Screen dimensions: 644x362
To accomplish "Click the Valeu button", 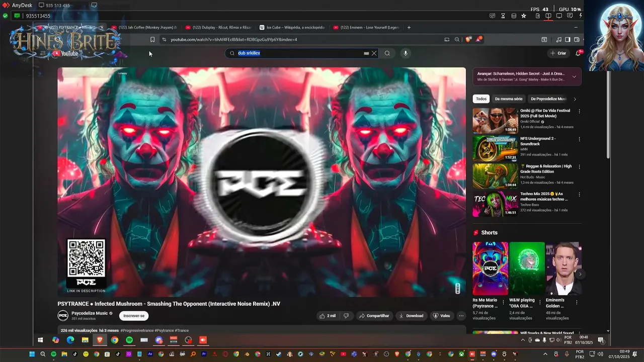I will [442, 316].
